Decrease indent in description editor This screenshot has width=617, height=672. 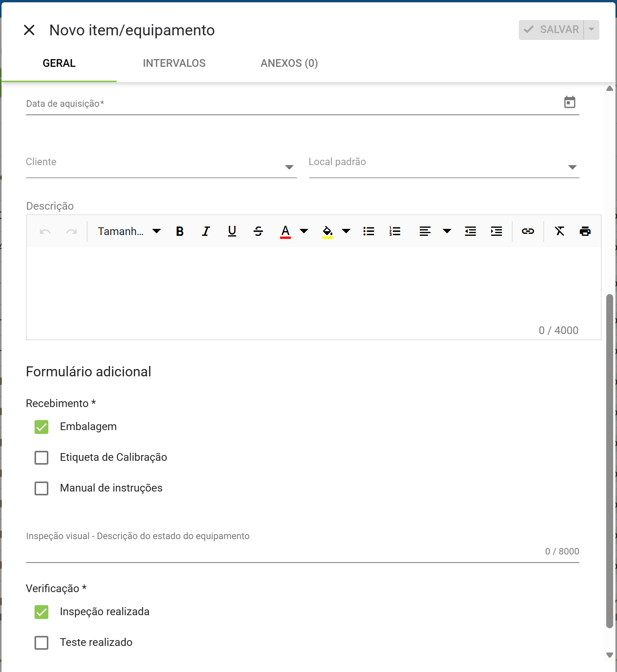470,231
